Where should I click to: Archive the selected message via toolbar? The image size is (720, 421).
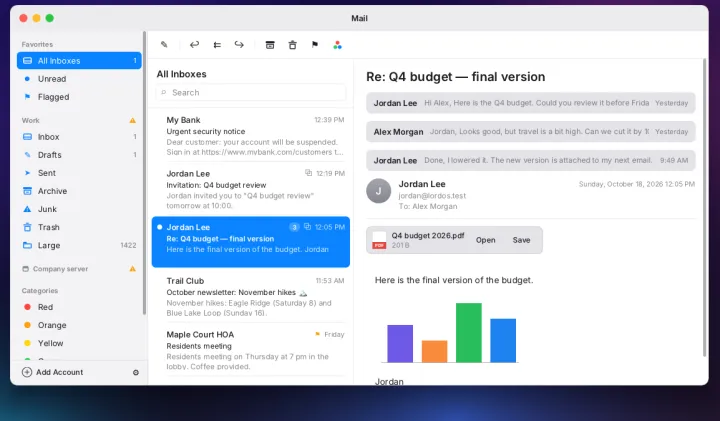click(270, 45)
